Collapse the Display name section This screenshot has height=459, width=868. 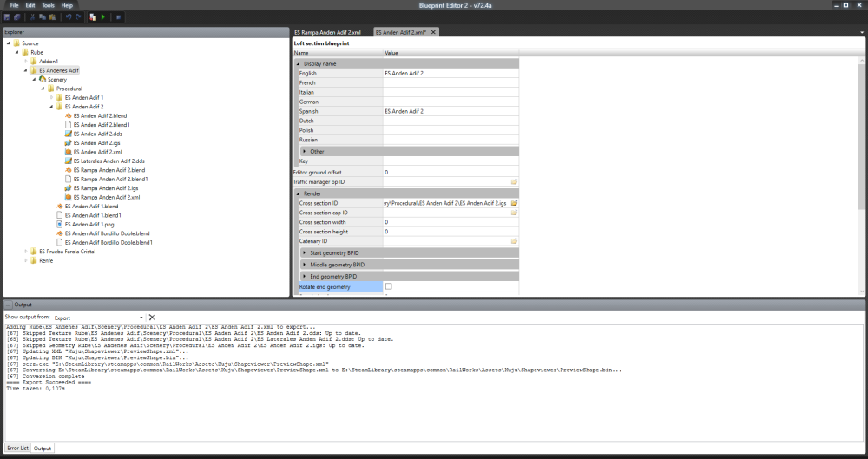click(299, 63)
